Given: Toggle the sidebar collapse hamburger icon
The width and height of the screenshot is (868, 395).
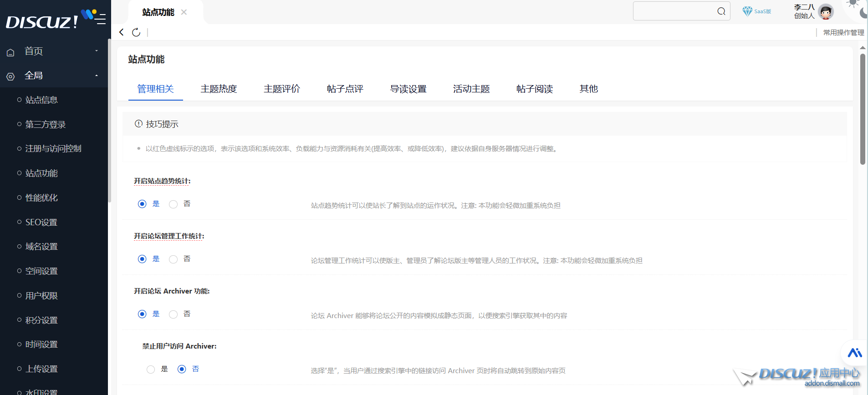Looking at the screenshot, I should click(101, 19).
